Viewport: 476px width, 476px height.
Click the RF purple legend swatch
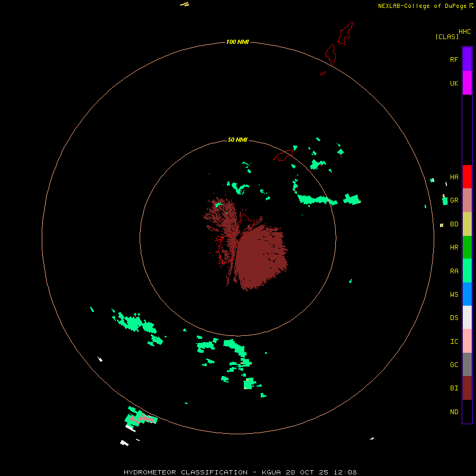pos(467,59)
